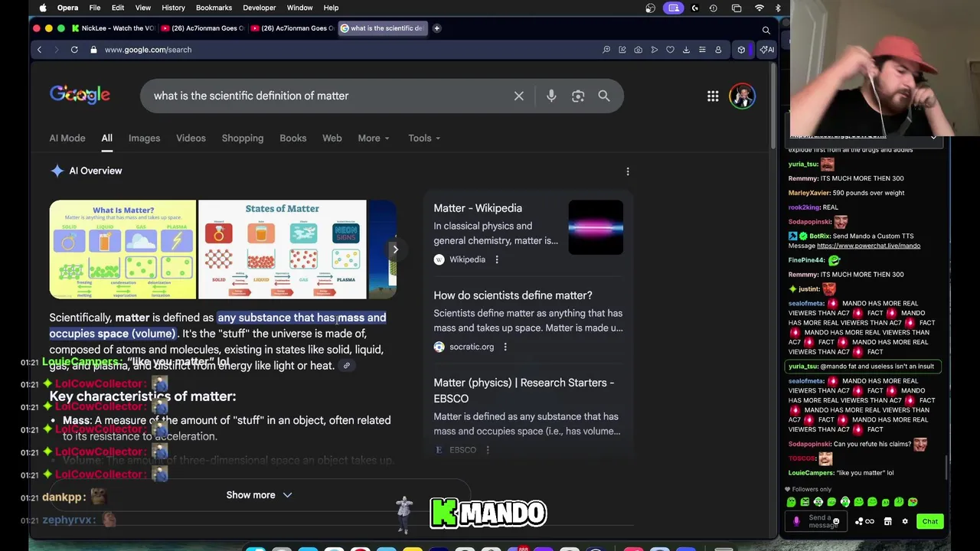The image size is (980, 551).
Task: Open the States of Matter image thumbnail
Action: (x=282, y=249)
